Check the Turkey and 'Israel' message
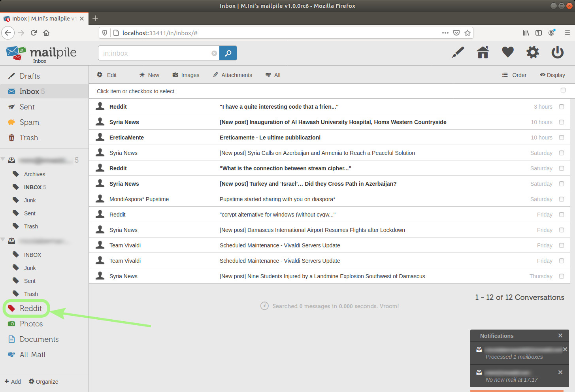 coord(562,184)
